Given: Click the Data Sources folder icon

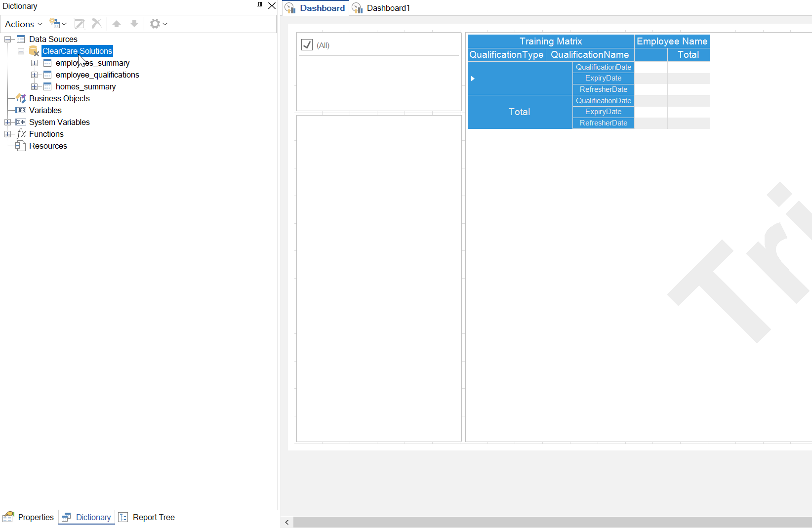Looking at the screenshot, I should pos(21,39).
